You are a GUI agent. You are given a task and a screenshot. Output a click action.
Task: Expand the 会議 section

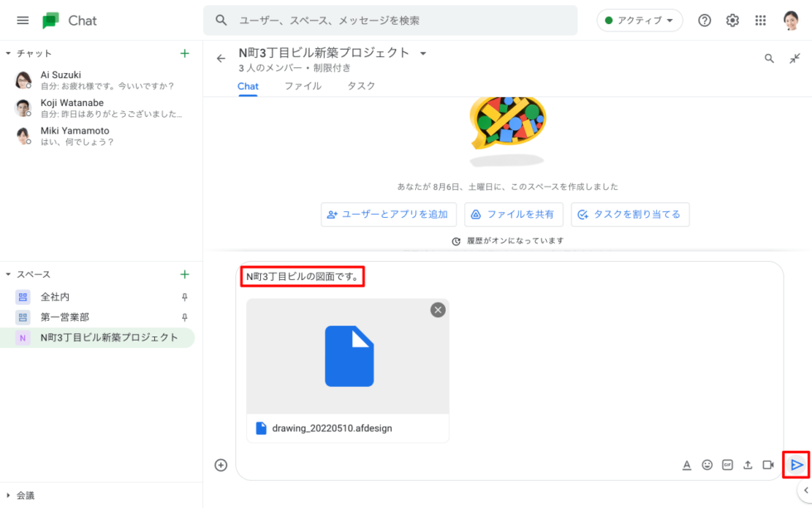pos(8,495)
